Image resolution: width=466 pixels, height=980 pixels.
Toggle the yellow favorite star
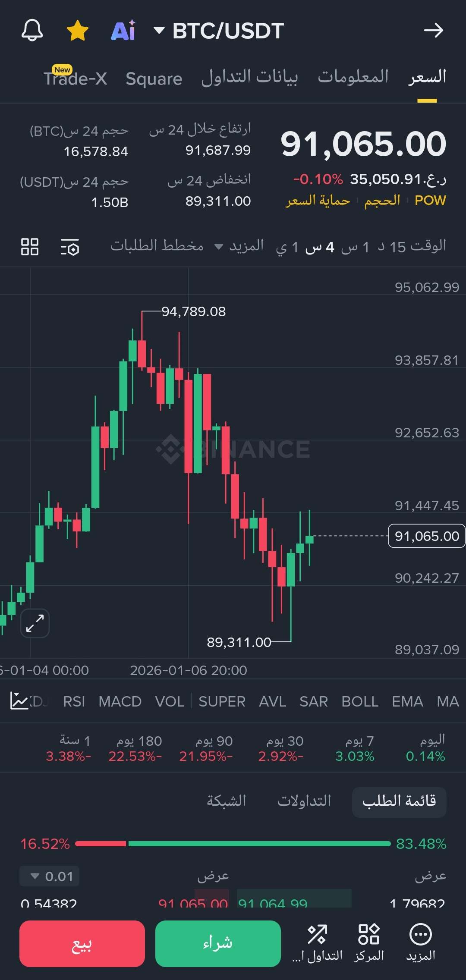(78, 31)
